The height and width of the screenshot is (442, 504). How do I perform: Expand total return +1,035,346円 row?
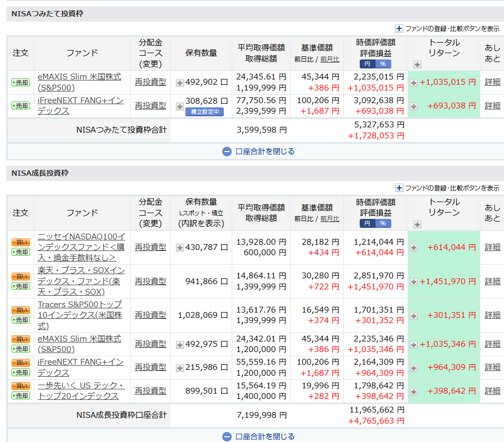[413, 345]
